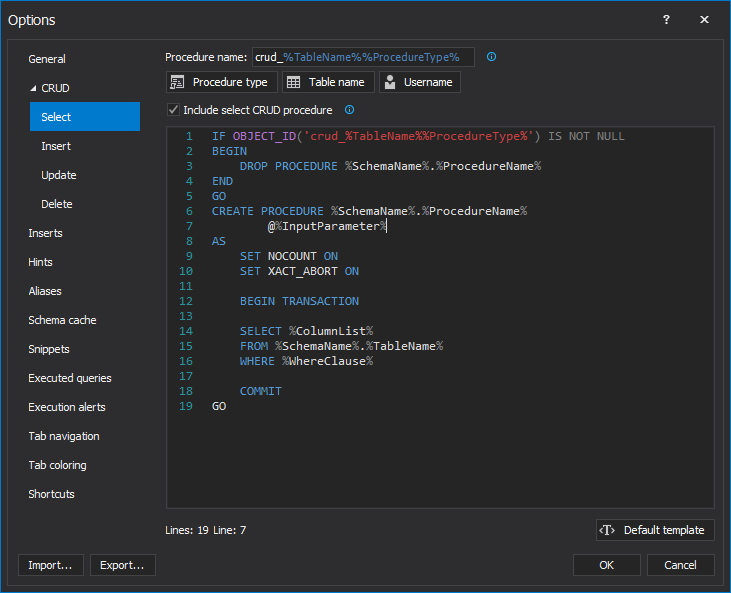The image size is (731, 593).
Task: Open the Snippets options page
Action: pos(49,349)
